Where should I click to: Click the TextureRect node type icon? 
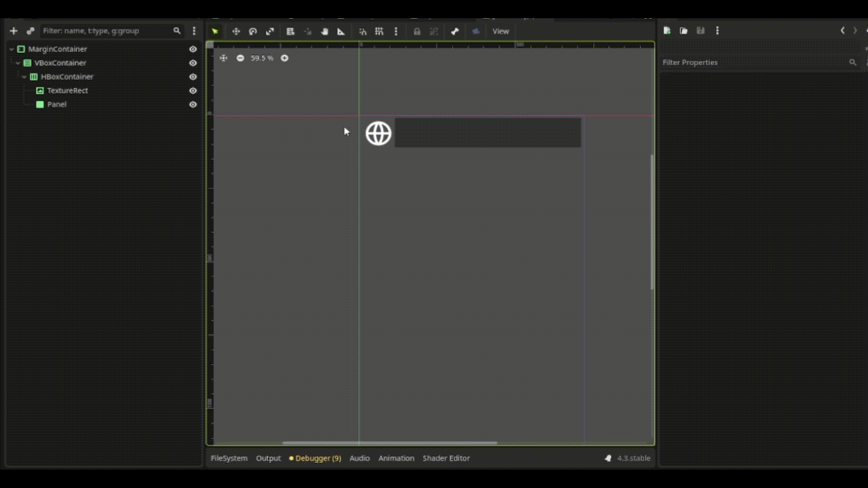click(40, 91)
